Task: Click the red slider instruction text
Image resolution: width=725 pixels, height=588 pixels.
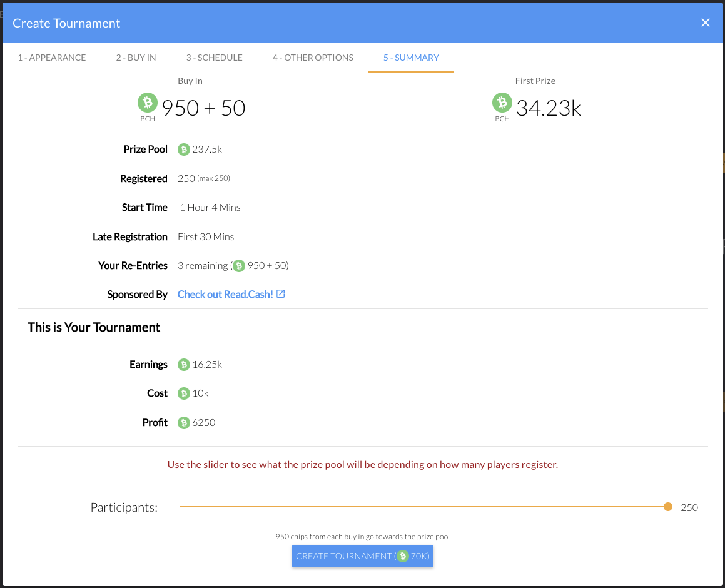Action: [x=363, y=465]
